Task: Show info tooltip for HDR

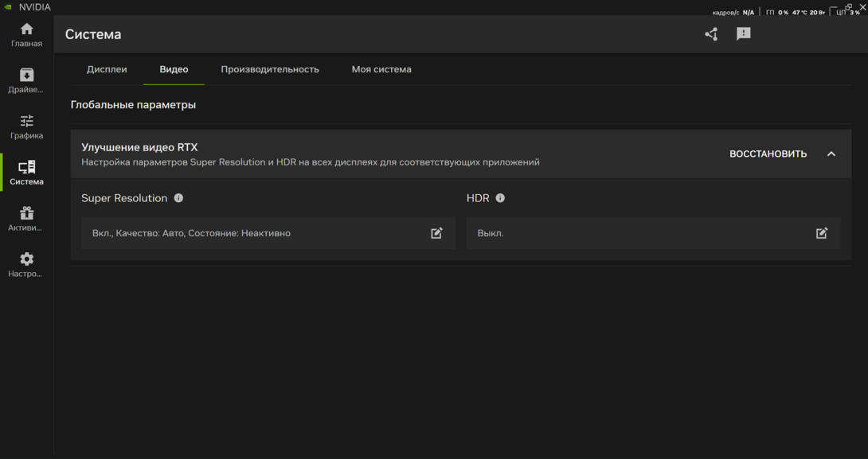Action: [500, 198]
